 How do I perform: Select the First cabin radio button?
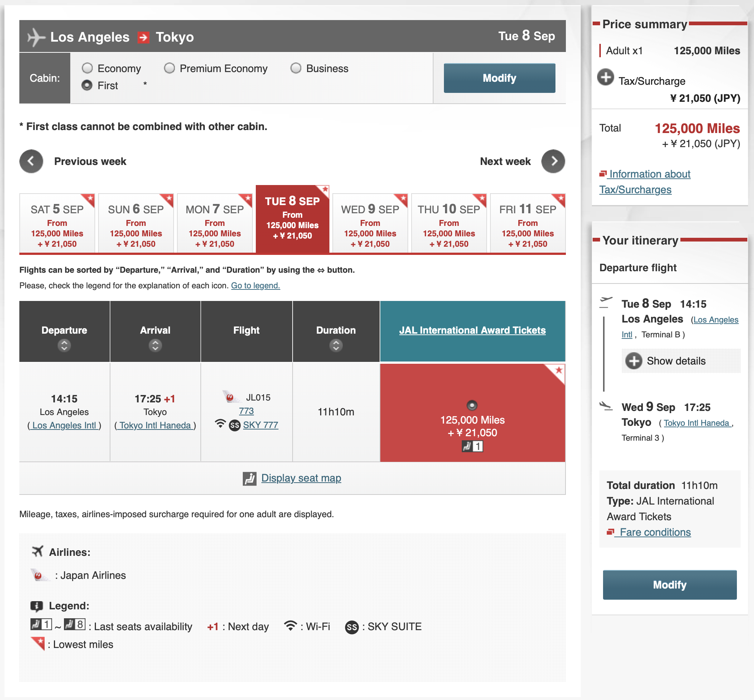click(87, 85)
